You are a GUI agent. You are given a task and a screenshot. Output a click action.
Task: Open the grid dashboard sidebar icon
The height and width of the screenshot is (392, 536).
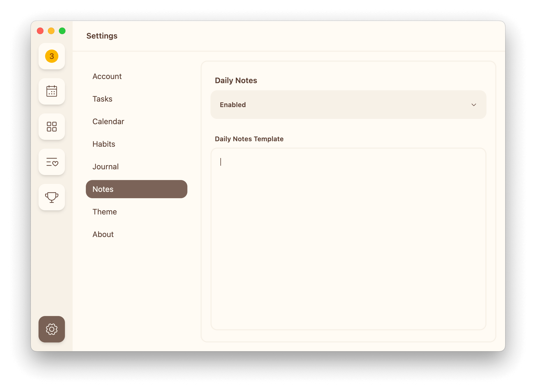pos(52,127)
